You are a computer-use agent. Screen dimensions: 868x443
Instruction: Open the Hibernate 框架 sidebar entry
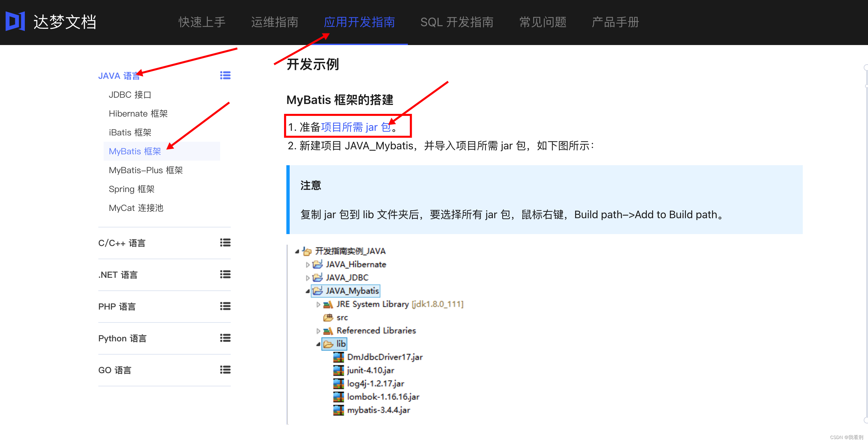pos(138,114)
